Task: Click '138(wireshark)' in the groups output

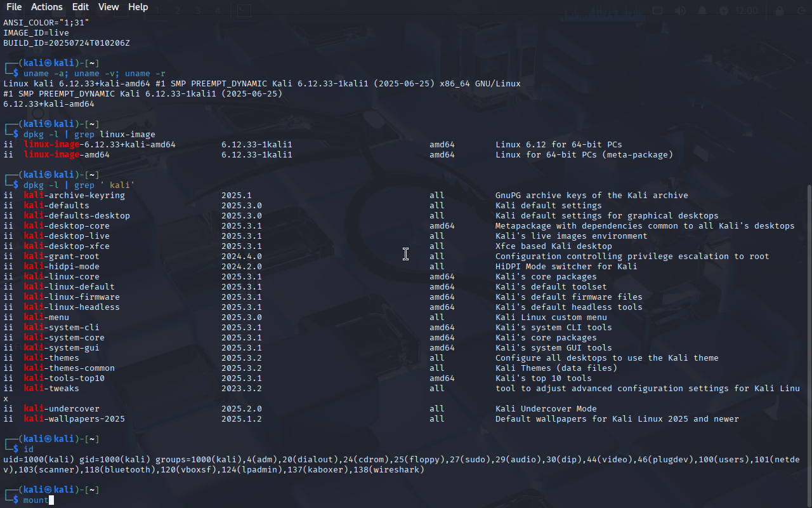Action: (389, 470)
